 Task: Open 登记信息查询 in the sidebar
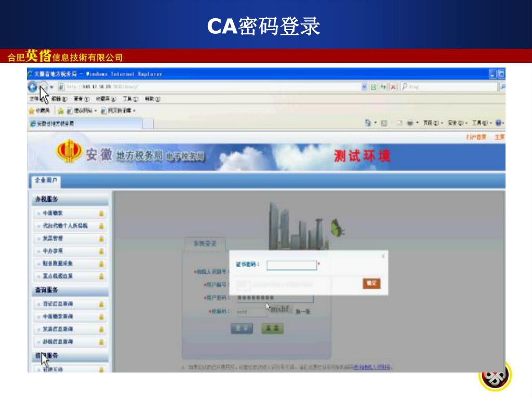point(58,303)
